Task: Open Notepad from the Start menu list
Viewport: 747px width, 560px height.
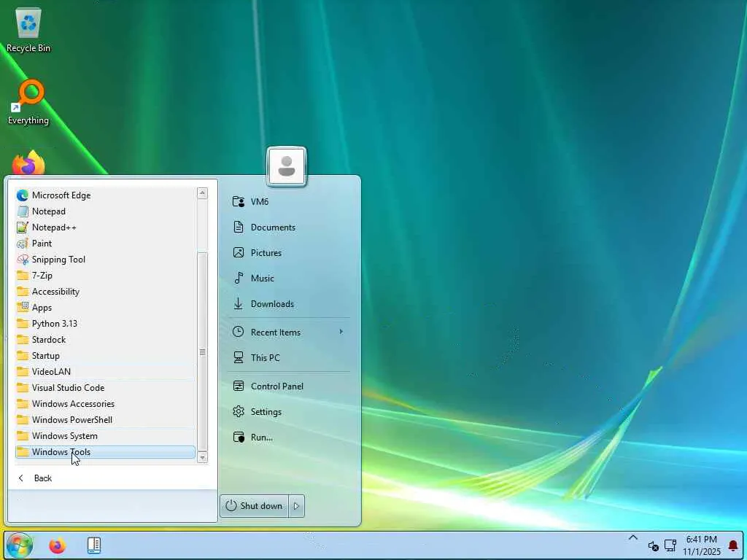Action: coord(105,211)
